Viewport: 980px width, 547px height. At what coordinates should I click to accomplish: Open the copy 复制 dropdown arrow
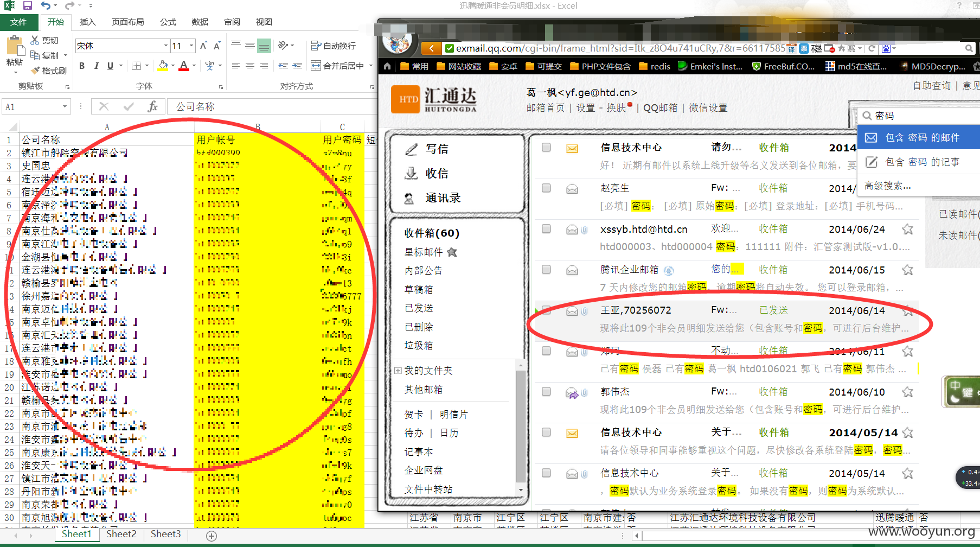(66, 55)
